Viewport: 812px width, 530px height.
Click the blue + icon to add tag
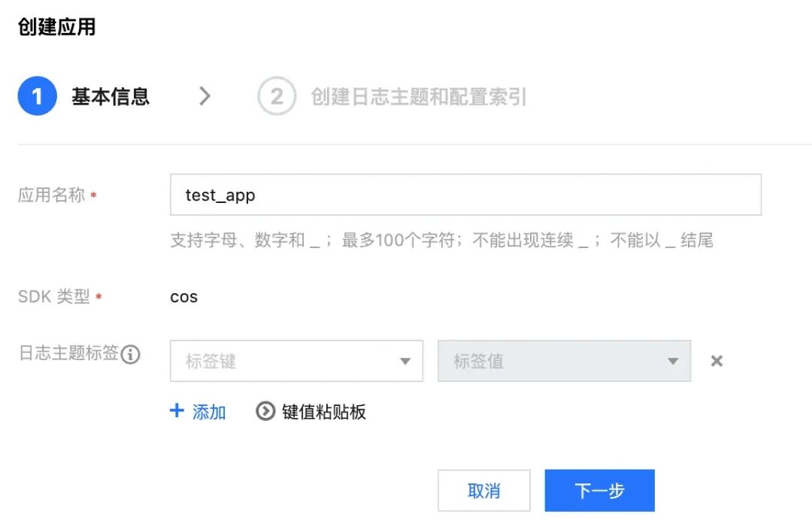(x=176, y=411)
